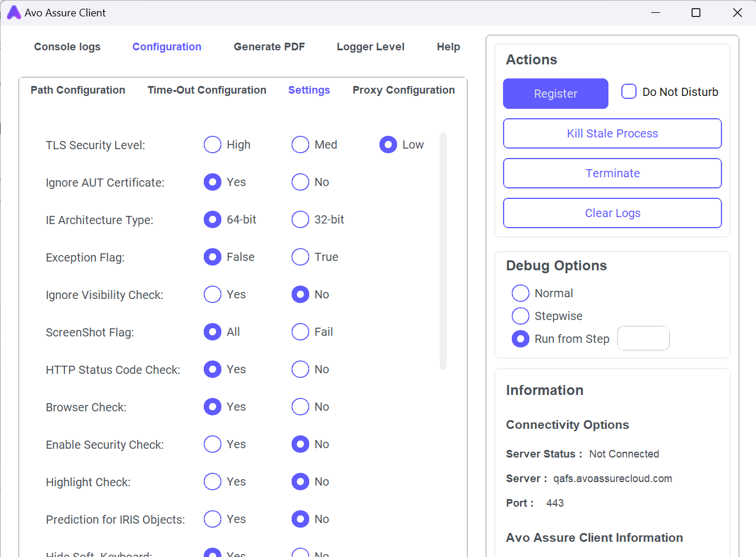This screenshot has width=756, height=557.
Task: Switch to Generate PDF menu
Action: (x=269, y=47)
